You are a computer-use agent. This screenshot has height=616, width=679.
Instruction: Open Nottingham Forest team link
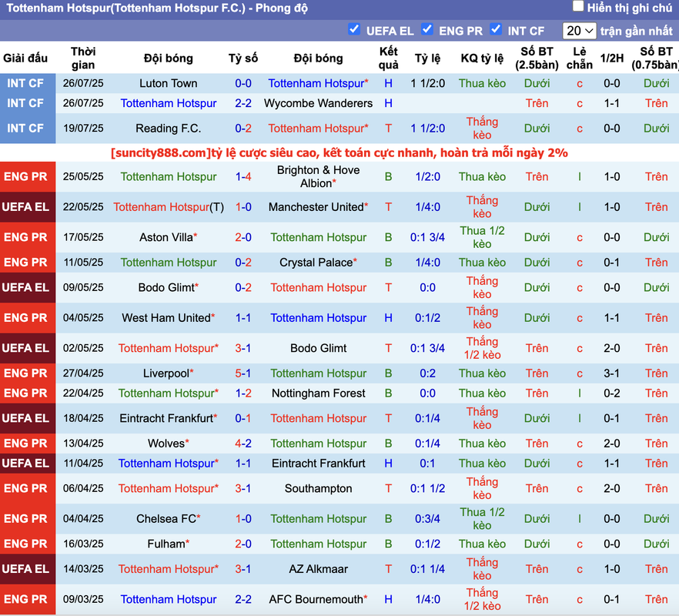(x=318, y=393)
